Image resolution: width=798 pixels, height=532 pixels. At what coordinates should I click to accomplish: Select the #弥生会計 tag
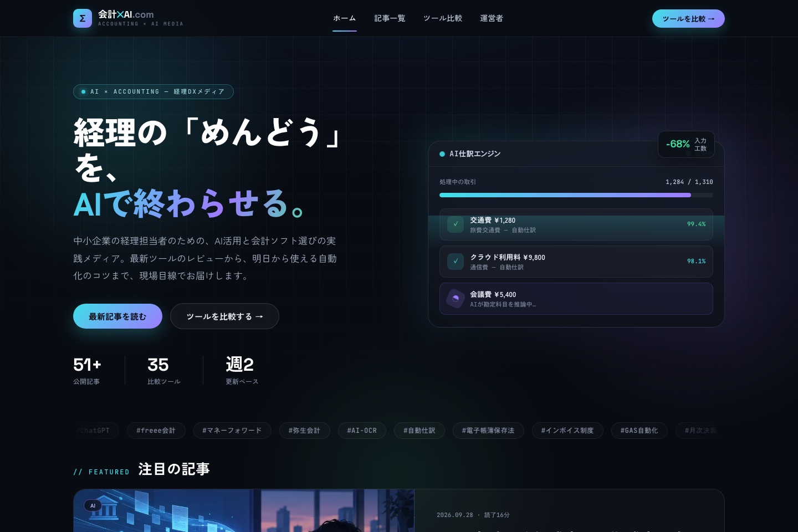pos(304,431)
